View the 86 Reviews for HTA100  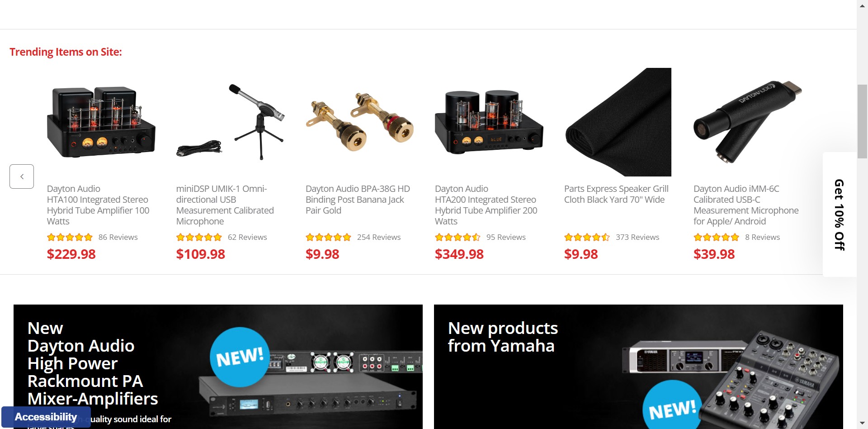[118, 237]
